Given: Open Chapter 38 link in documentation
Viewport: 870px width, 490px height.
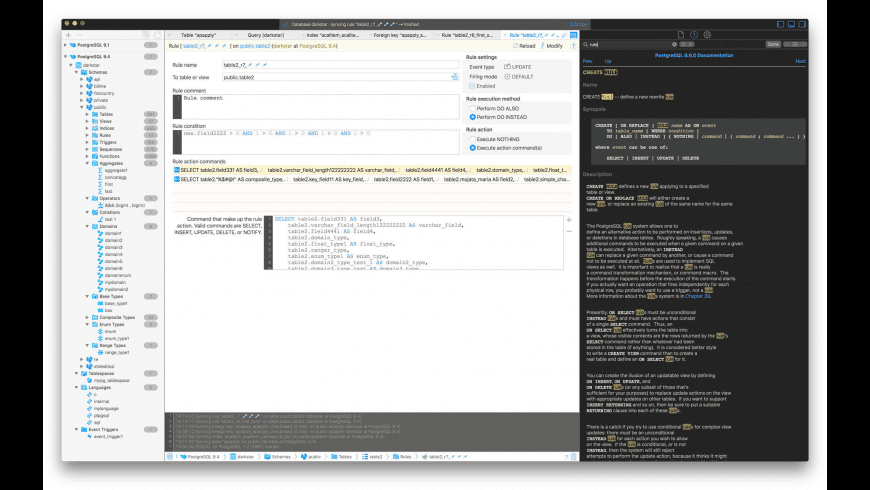Looking at the screenshot, I should pyautogui.click(x=698, y=296).
